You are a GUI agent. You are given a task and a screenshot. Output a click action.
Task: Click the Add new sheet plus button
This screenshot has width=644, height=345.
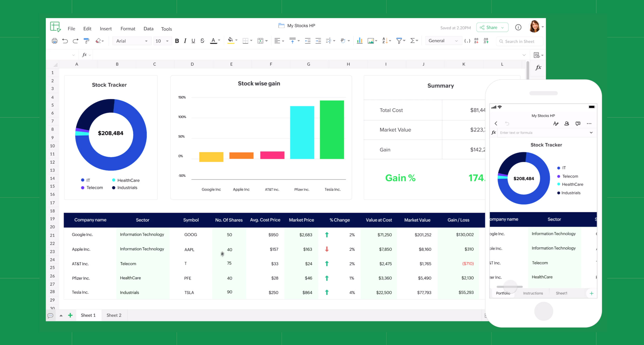70,315
